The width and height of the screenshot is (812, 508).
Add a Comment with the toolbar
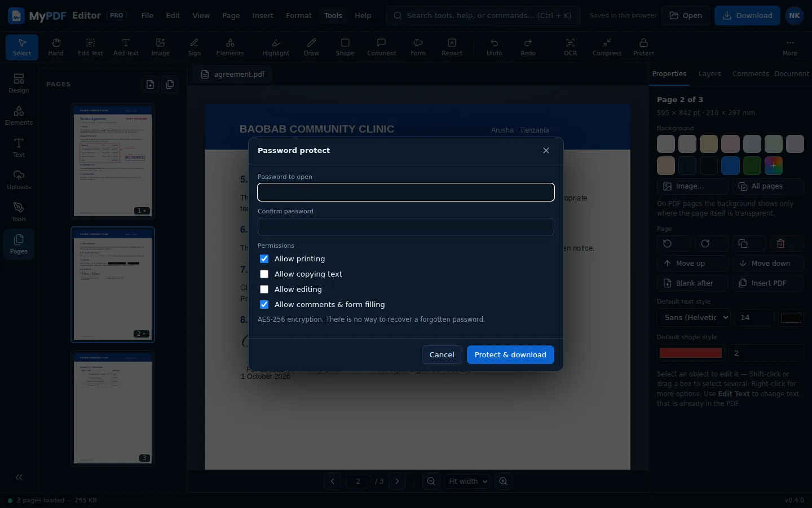[x=382, y=47]
